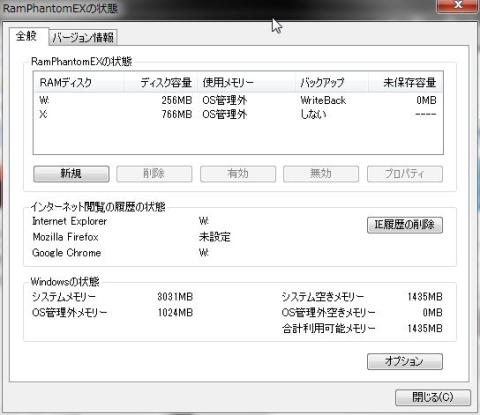Click the Internet Explorer label
This screenshot has height=415, width=480.
[x=70, y=221]
